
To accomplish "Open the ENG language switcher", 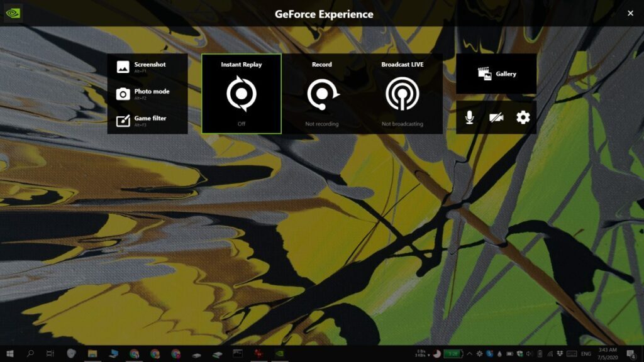I will [x=585, y=353].
